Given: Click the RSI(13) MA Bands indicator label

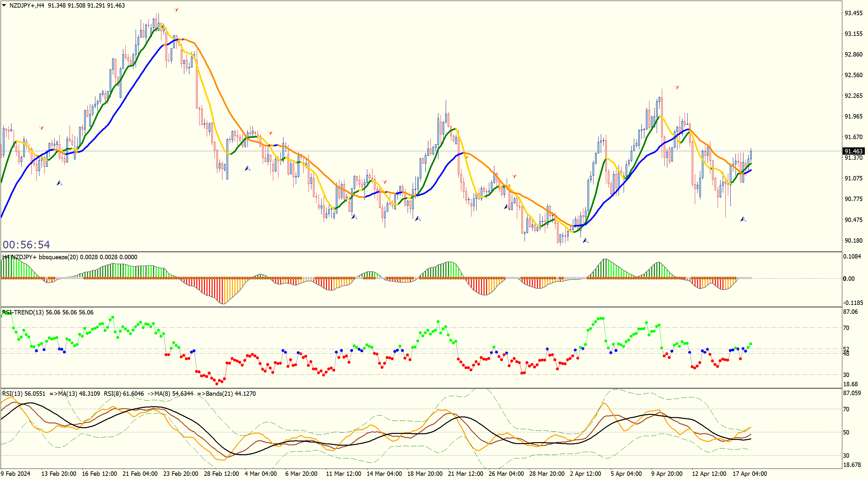Looking at the screenshot, I should [x=128, y=394].
